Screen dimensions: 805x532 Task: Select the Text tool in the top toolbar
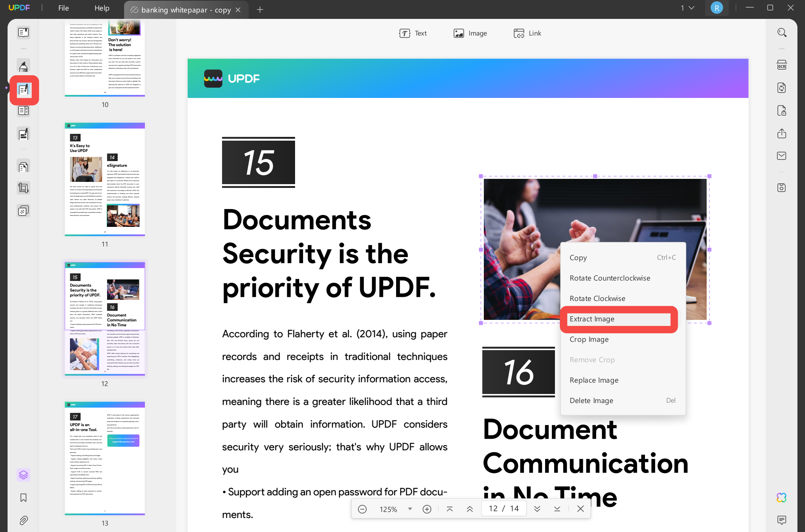[x=413, y=33]
